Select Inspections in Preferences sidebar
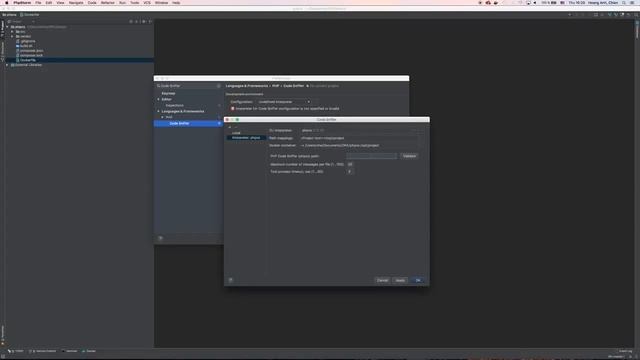The width and height of the screenshot is (640, 360). (x=174, y=105)
